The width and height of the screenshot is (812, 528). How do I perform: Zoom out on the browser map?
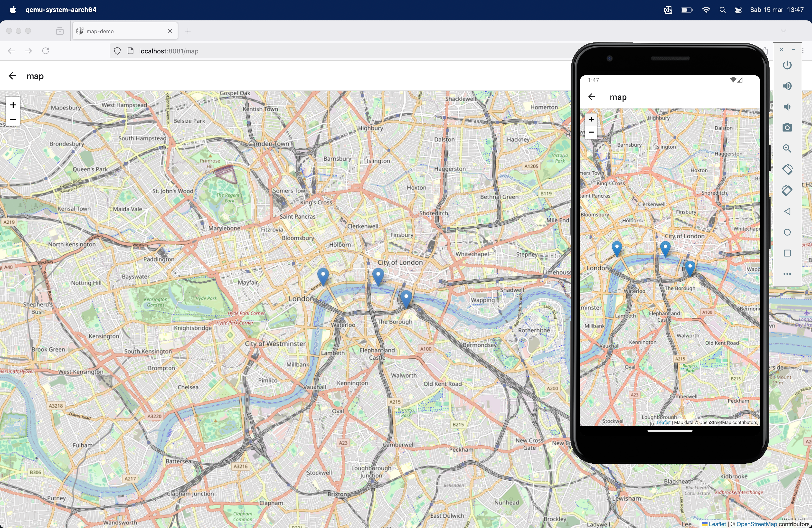tap(13, 119)
